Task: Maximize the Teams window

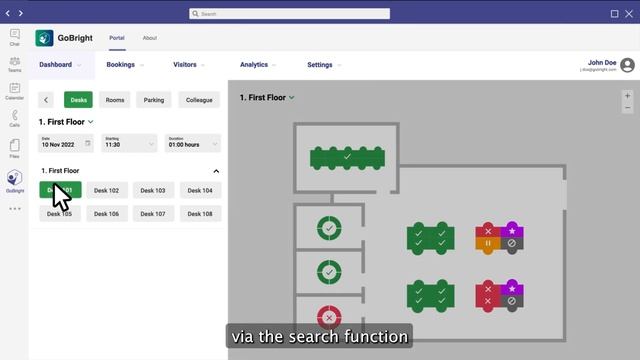Action: (x=614, y=14)
